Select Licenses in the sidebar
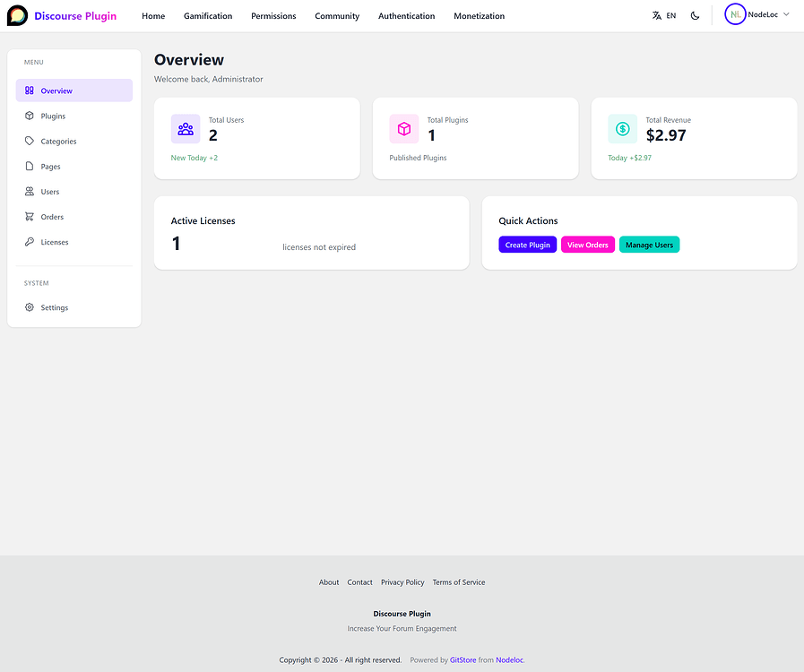804x672 pixels. tap(54, 242)
